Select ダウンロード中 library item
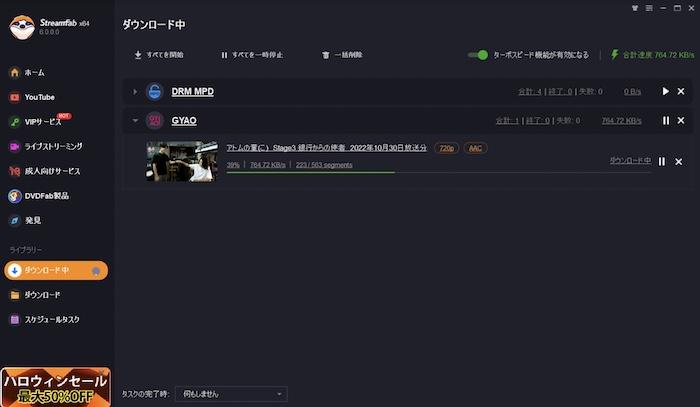Viewport: 700px width, 407px height. coord(56,270)
